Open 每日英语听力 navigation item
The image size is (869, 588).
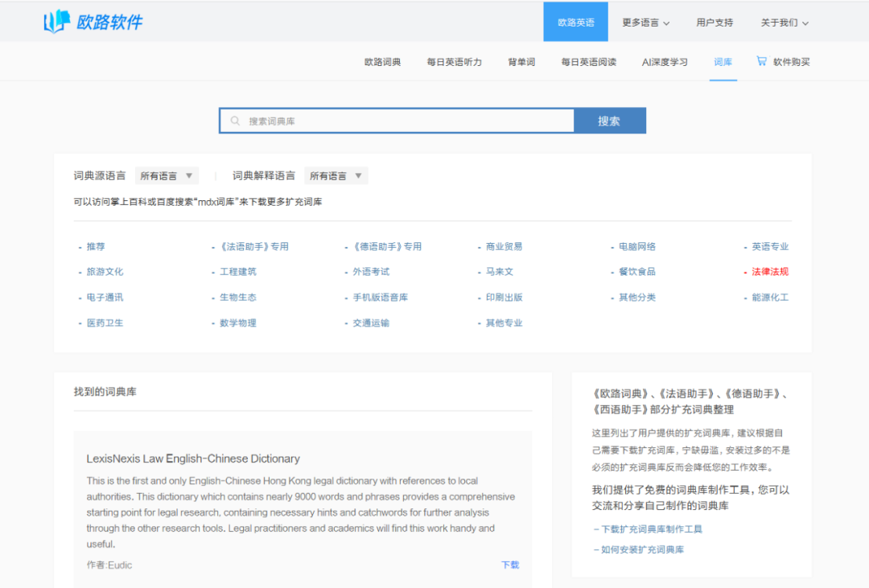[455, 62]
